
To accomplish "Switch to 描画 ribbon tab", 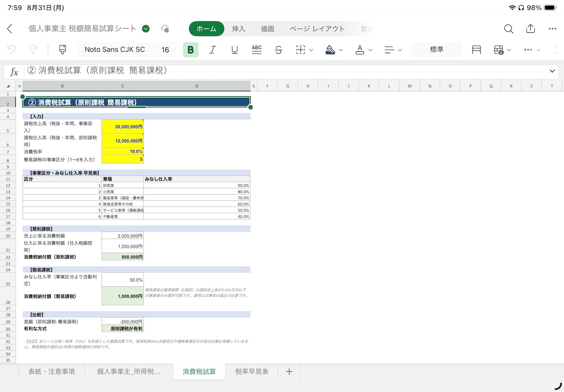I will click(268, 29).
